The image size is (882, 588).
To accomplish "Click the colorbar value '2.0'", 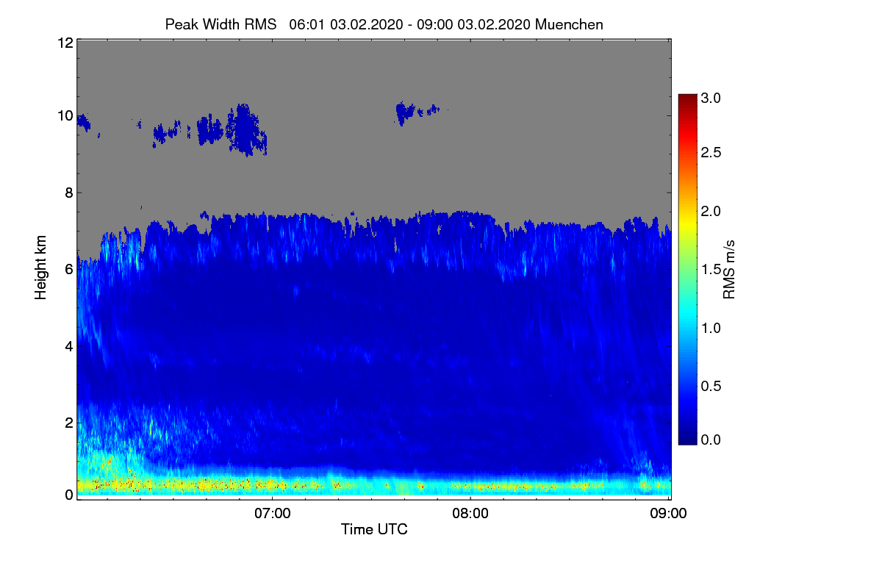I will (711, 211).
